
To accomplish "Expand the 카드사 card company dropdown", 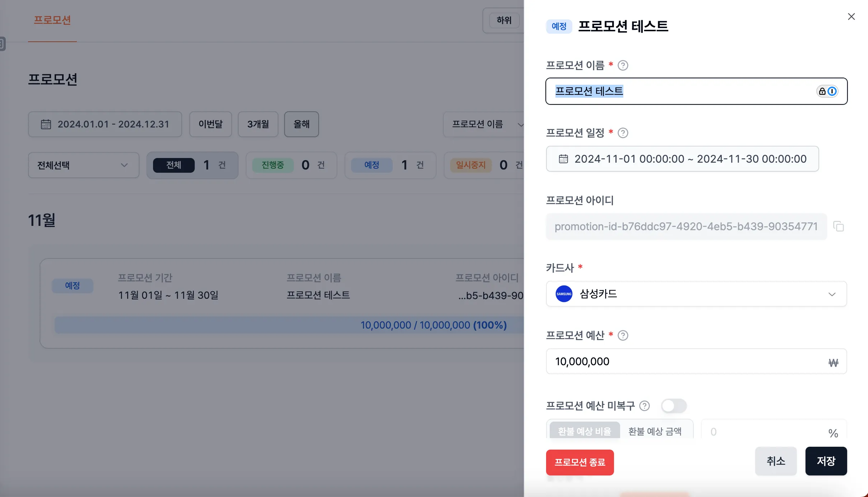I will point(832,294).
